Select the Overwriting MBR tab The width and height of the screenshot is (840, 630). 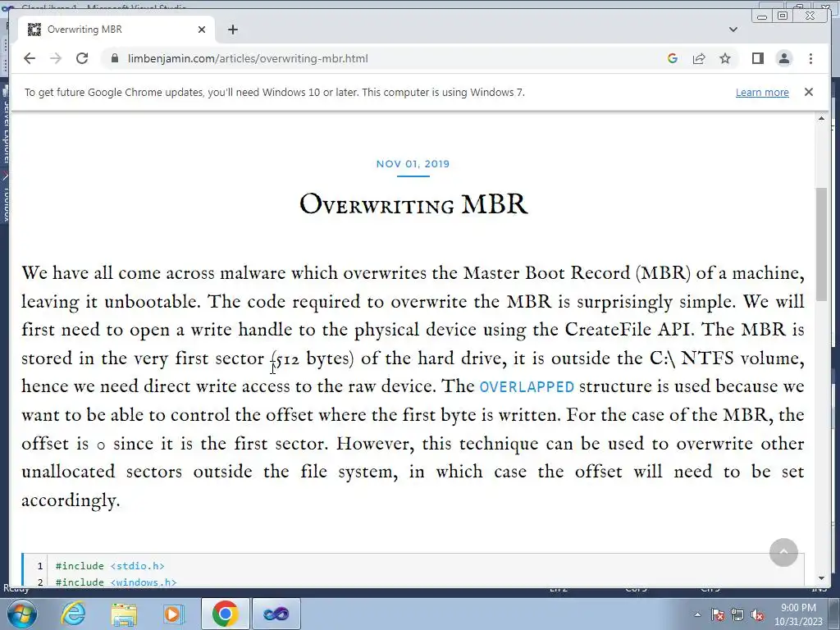(116, 30)
